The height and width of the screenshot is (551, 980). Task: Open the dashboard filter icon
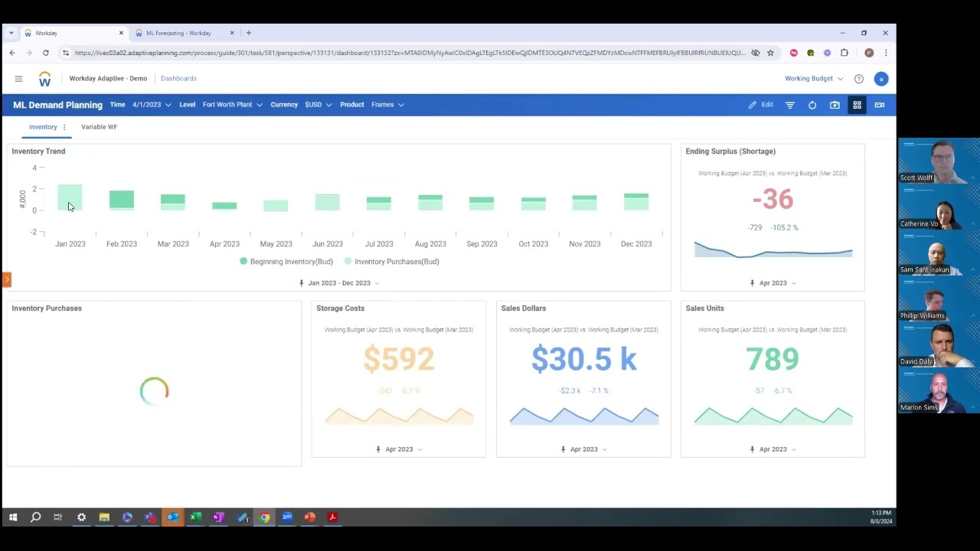pyautogui.click(x=790, y=105)
